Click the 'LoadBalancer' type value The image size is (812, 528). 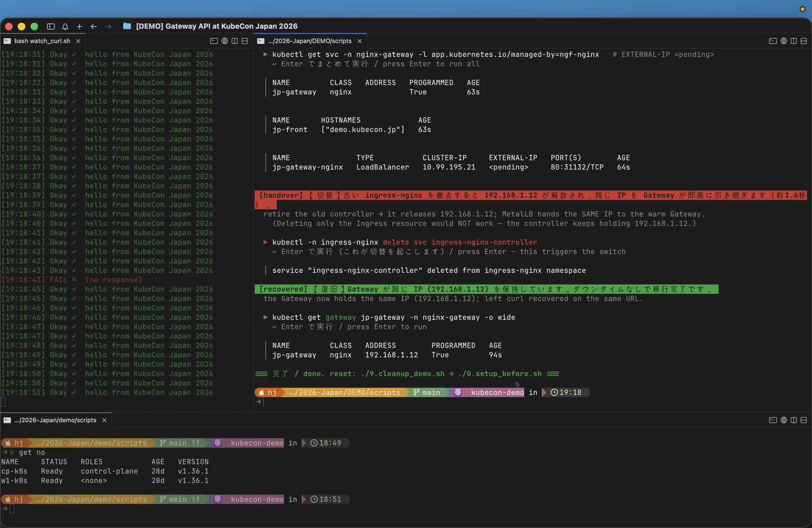[383, 167]
